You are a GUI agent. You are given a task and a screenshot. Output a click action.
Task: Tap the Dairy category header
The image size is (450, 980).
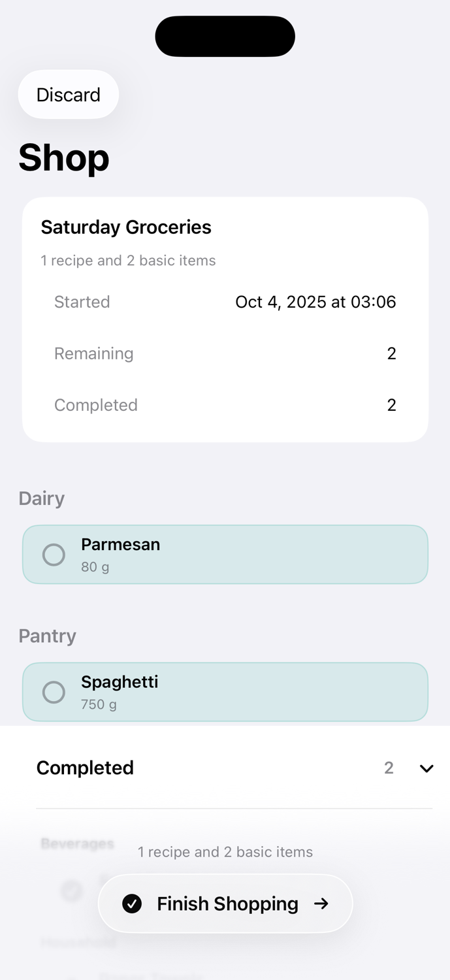click(42, 498)
